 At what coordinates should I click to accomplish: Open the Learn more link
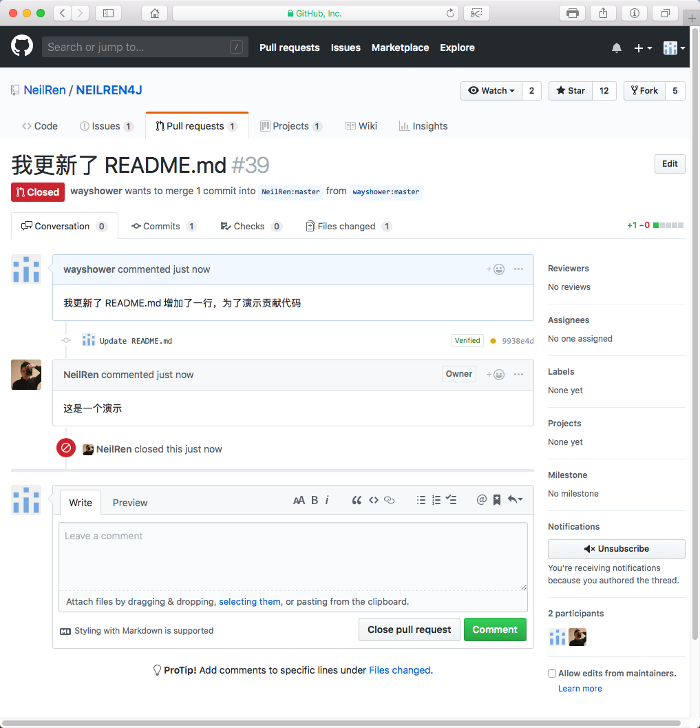[580, 689]
